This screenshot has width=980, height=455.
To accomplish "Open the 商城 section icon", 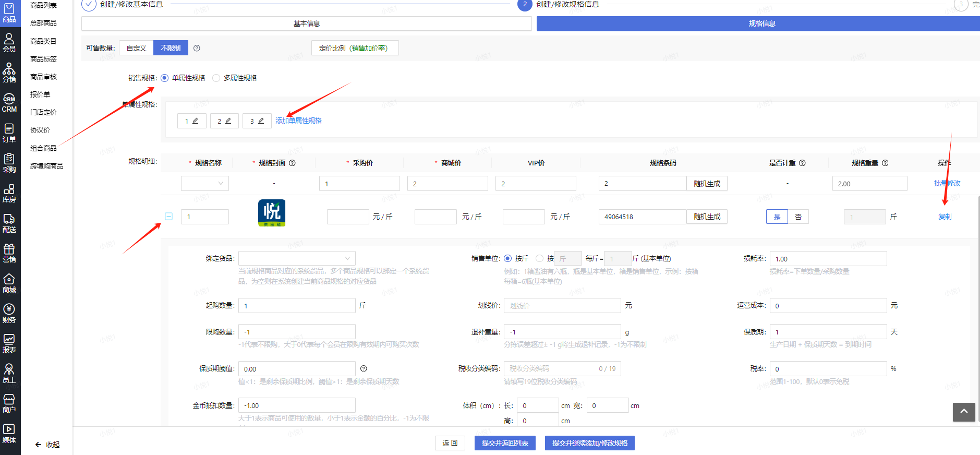I will (x=9, y=284).
